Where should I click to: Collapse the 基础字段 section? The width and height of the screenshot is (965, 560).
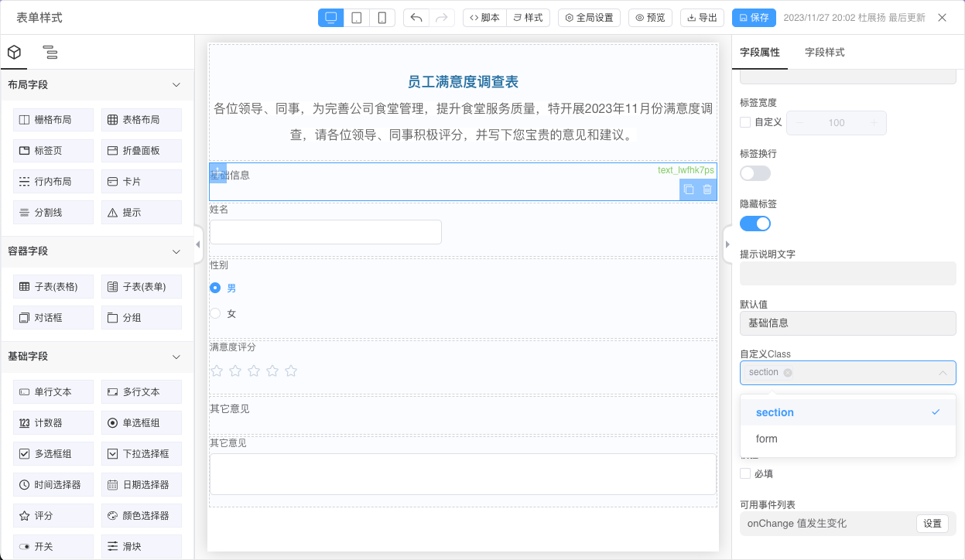click(176, 357)
